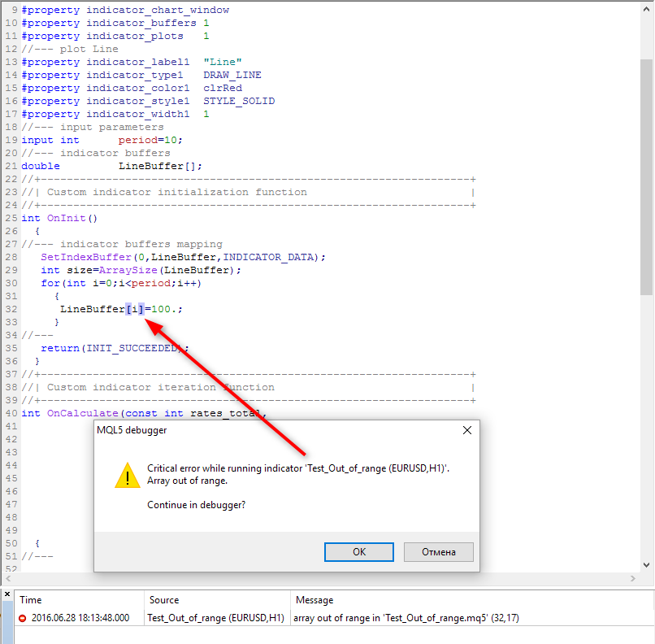Click OnInit on line 25

point(66,218)
